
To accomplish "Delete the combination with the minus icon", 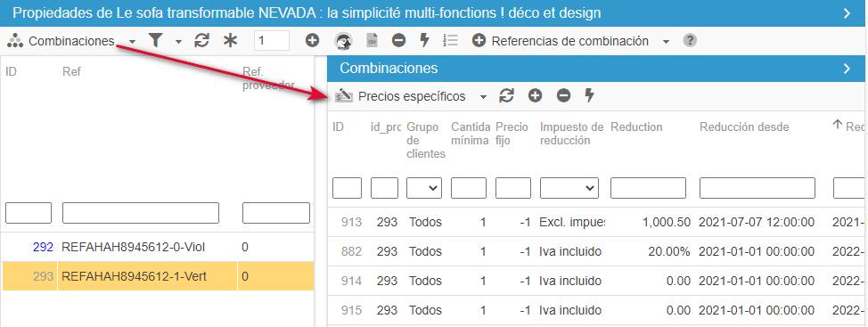I will click(398, 40).
